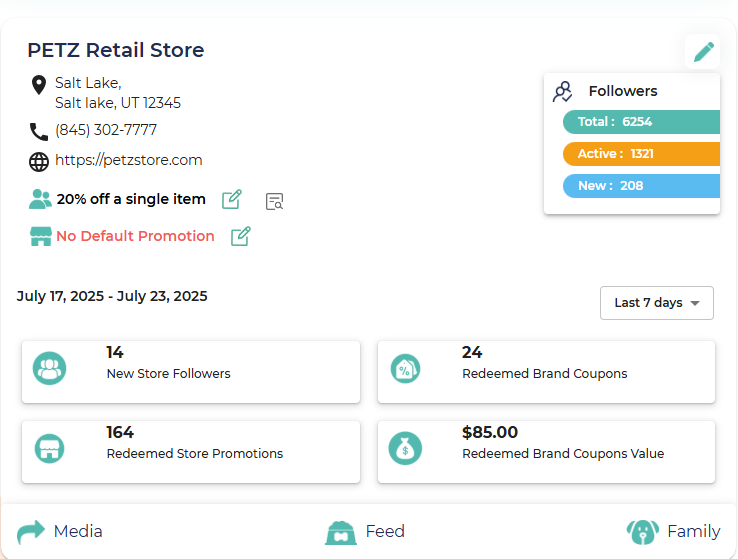Screen dimensions: 738x559
Task: Open the Redeemed Brand Coupons card
Action: tap(546, 371)
